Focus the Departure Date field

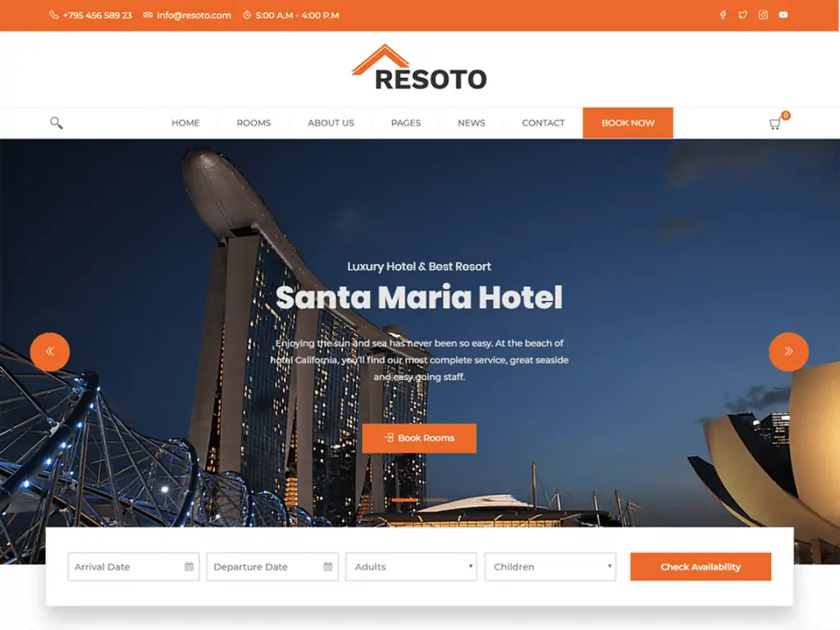pos(272,567)
